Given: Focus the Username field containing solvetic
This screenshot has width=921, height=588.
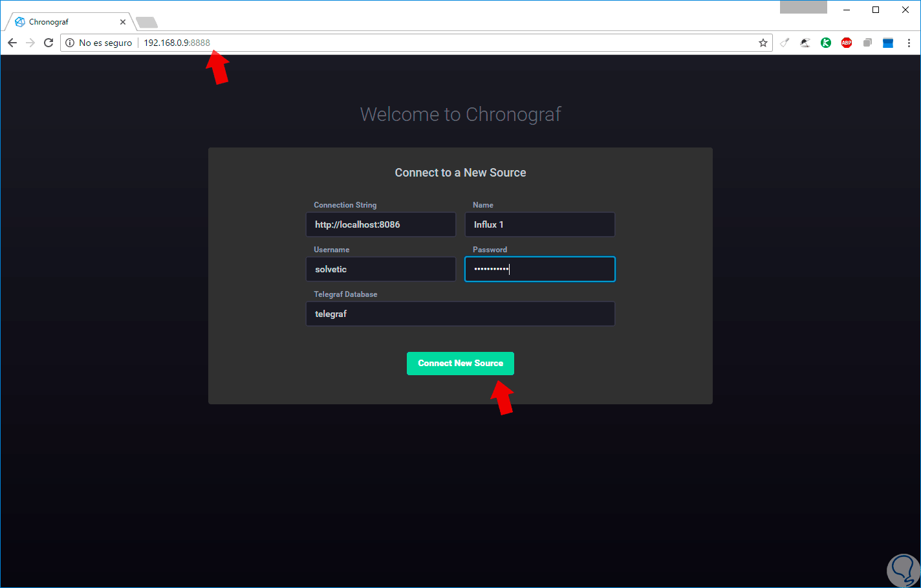Looking at the screenshot, I should coord(381,269).
